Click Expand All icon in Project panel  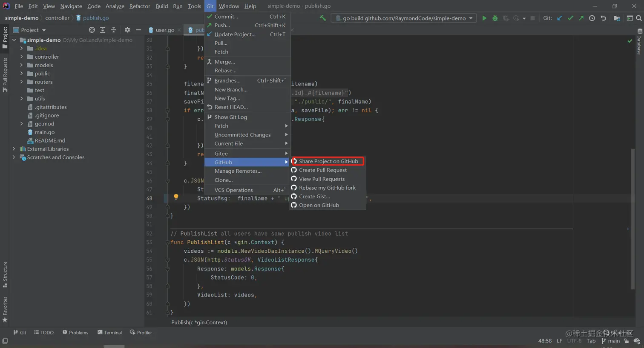coord(103,30)
